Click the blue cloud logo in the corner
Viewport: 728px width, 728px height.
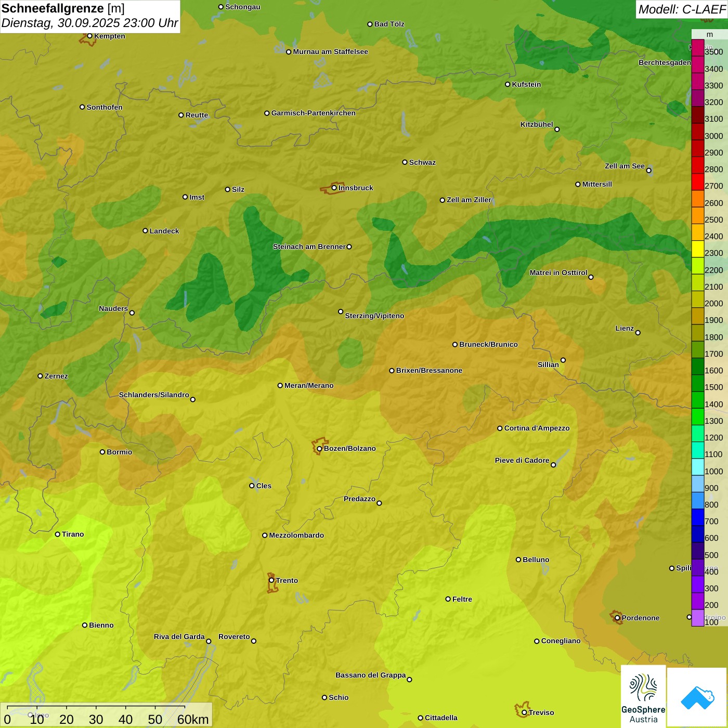click(x=697, y=697)
